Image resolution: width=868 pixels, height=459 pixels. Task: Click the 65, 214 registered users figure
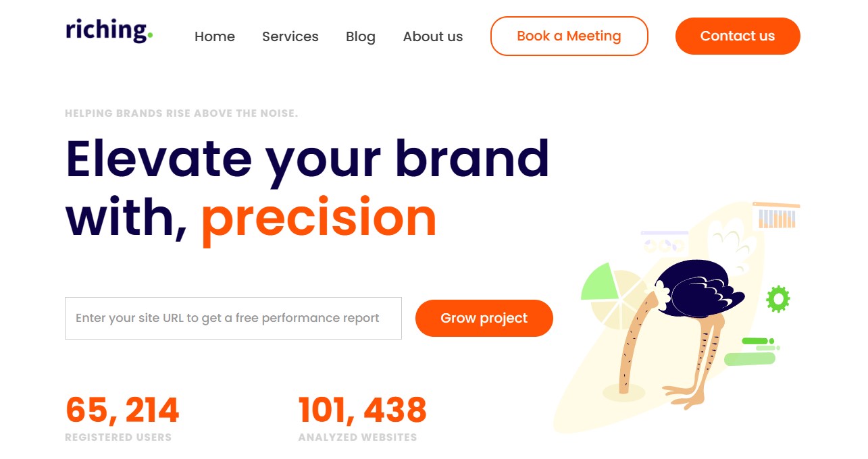point(122,409)
